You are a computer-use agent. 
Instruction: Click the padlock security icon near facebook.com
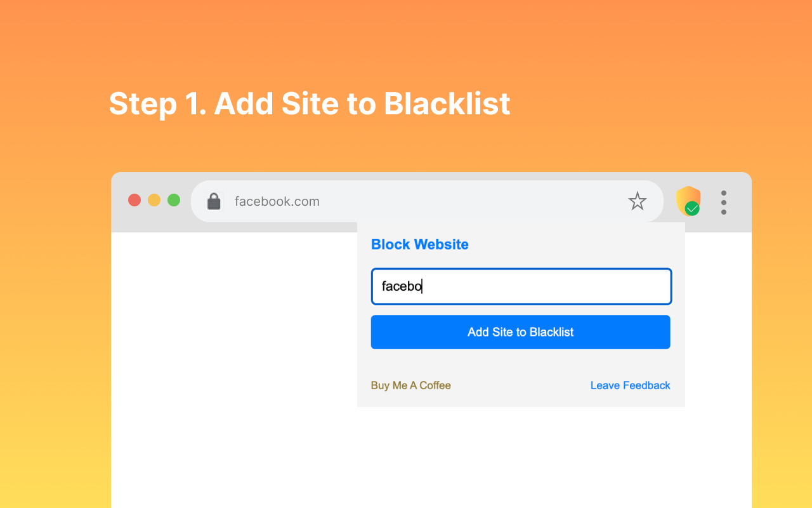click(x=214, y=201)
